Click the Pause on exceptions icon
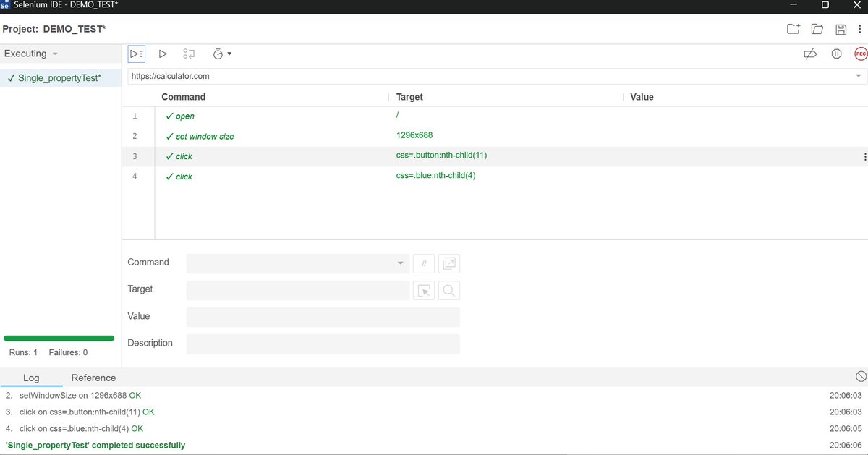The image size is (868, 455). tap(836, 54)
